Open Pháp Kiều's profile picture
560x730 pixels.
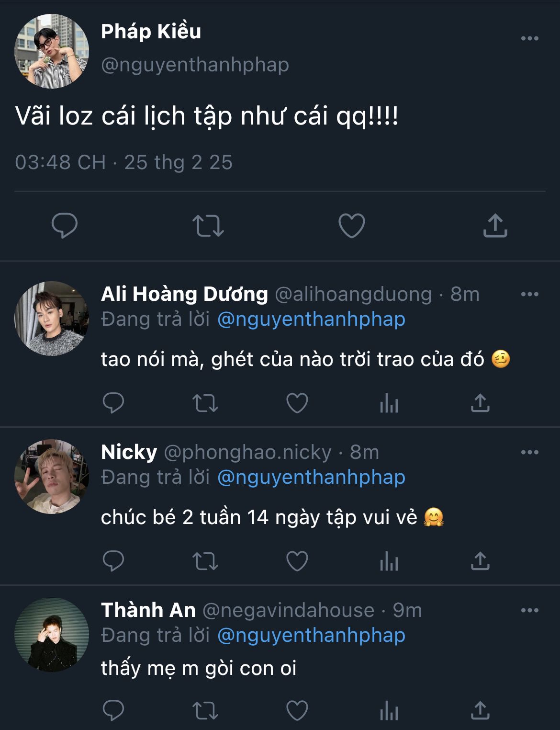point(52,51)
